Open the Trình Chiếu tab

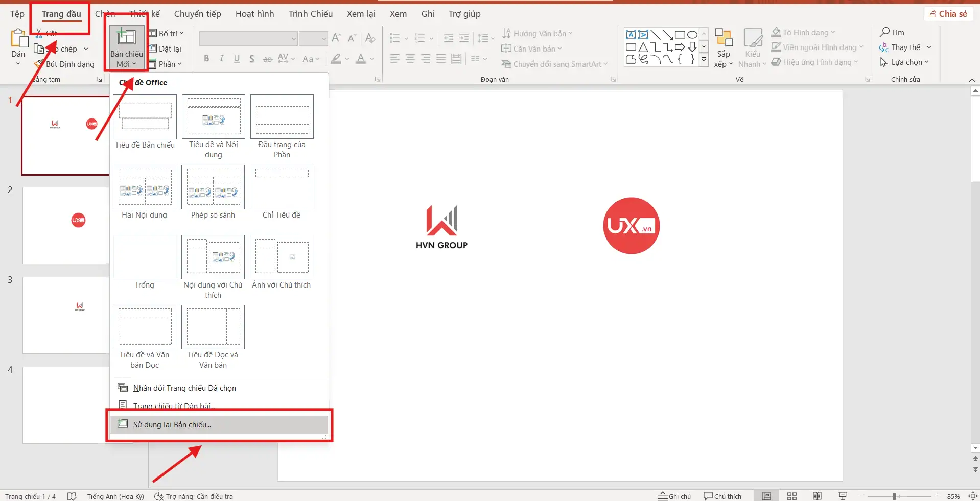pyautogui.click(x=310, y=14)
